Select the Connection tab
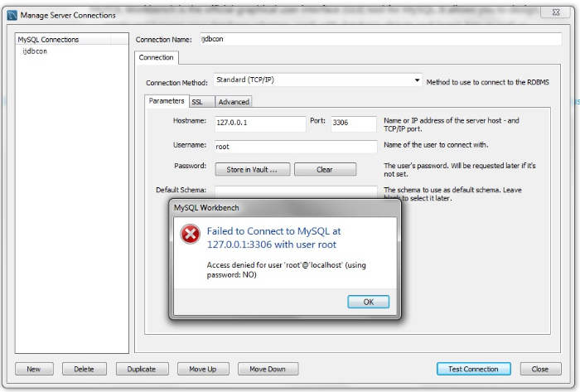The width and height of the screenshot is (580, 392). coord(156,57)
